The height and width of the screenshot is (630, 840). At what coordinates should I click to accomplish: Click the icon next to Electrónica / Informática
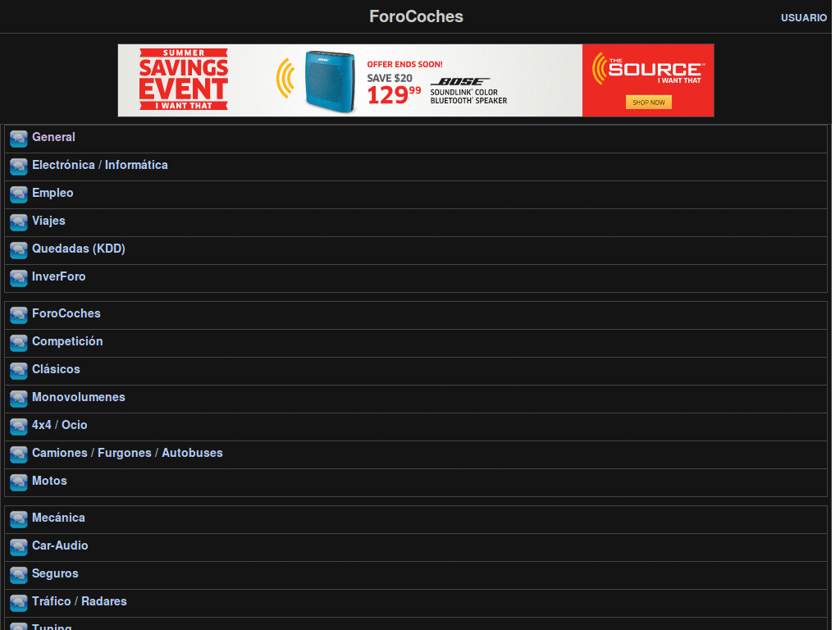pos(19,167)
